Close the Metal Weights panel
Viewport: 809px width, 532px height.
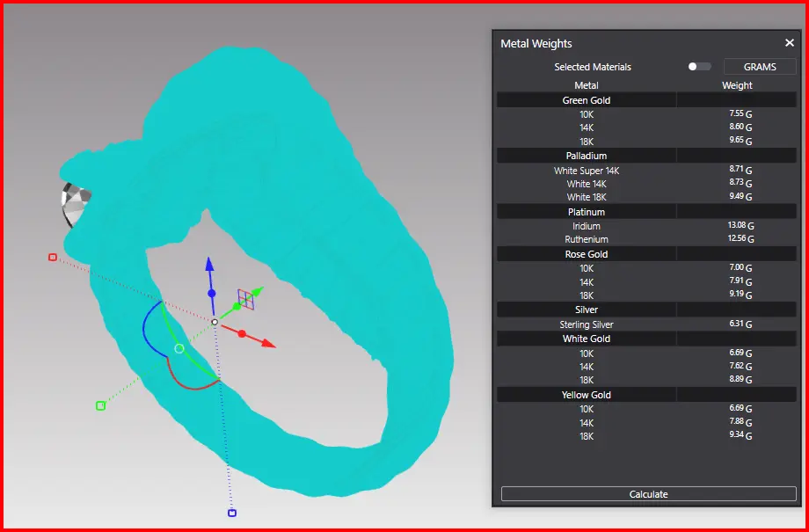[x=789, y=43]
